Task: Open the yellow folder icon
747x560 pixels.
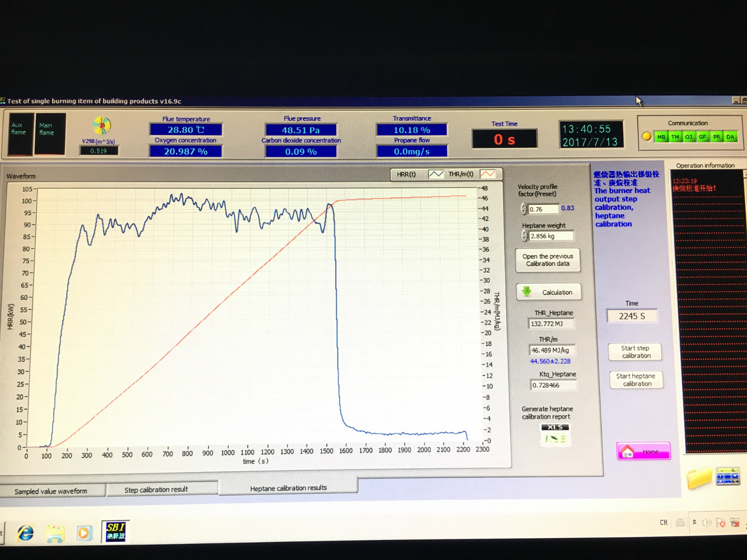Action: [x=699, y=477]
